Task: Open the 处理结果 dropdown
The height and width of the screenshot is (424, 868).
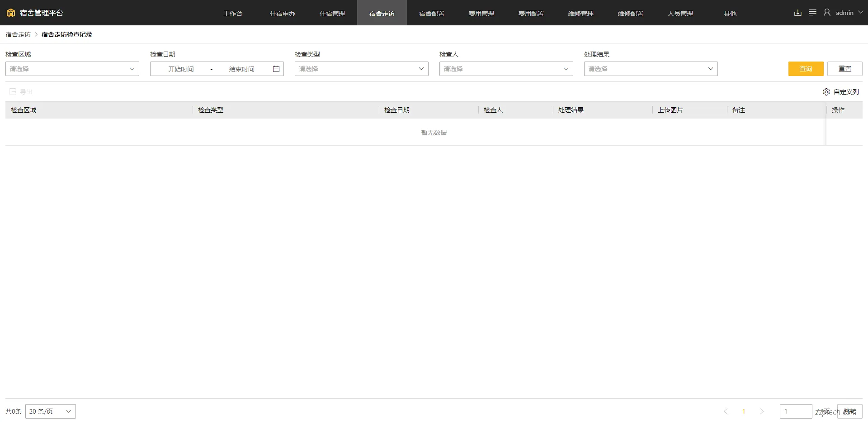Action: click(x=650, y=69)
